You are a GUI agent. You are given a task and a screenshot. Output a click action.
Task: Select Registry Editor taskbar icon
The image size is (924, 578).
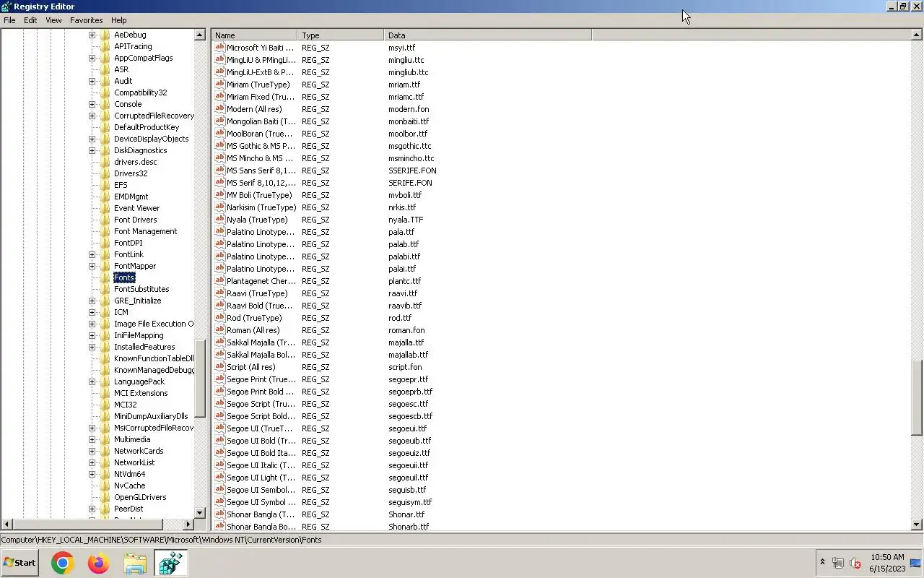pos(171,563)
